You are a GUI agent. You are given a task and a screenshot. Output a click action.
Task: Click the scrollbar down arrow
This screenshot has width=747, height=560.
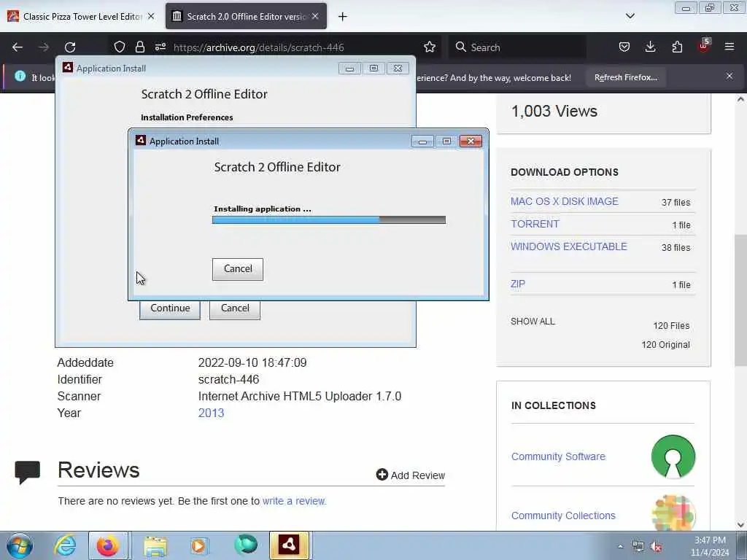(x=740, y=525)
